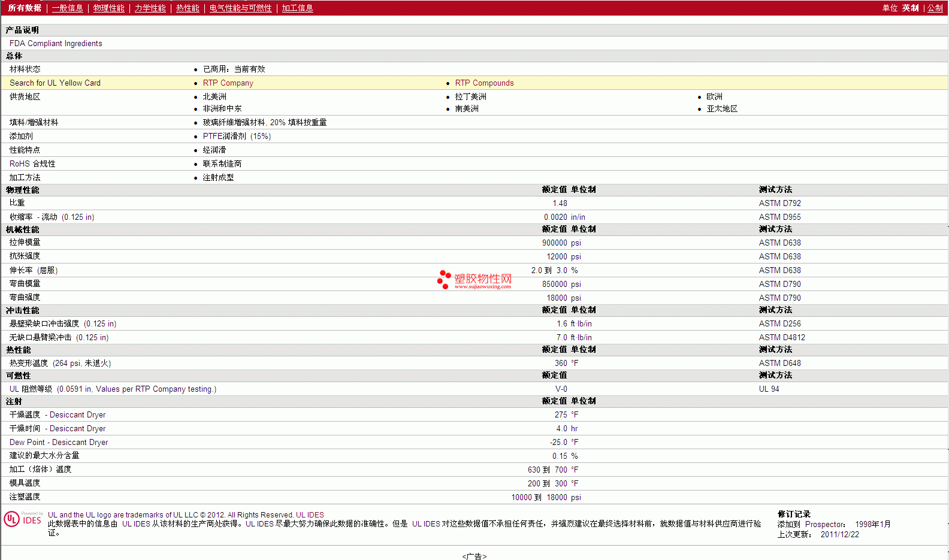Click the Dew Point Desiccant Dryer label
Image resolution: width=949 pixels, height=560 pixels.
point(59,443)
